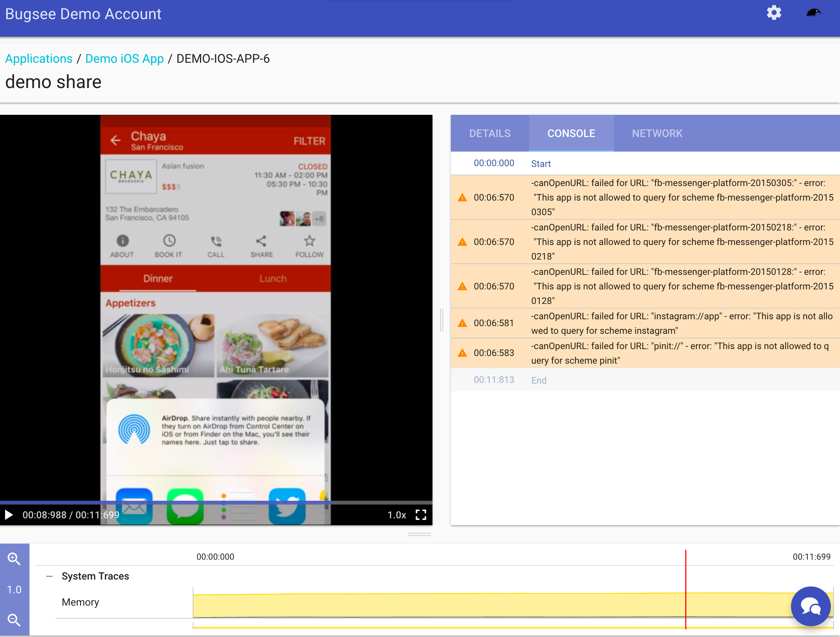Screen dimensions: 840x637
Task: Select the fb-messenger-platform-20150305 log entry
Action: 645,197
